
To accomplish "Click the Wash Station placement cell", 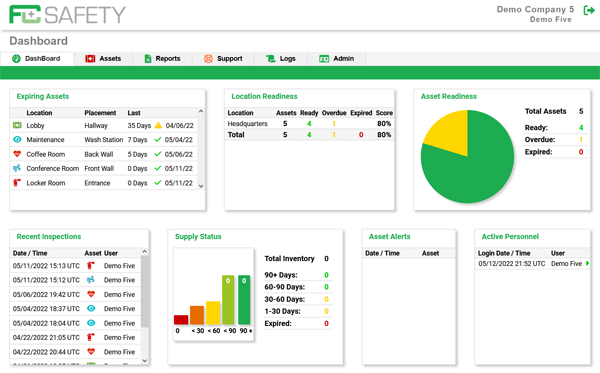I will pyautogui.click(x=104, y=140).
